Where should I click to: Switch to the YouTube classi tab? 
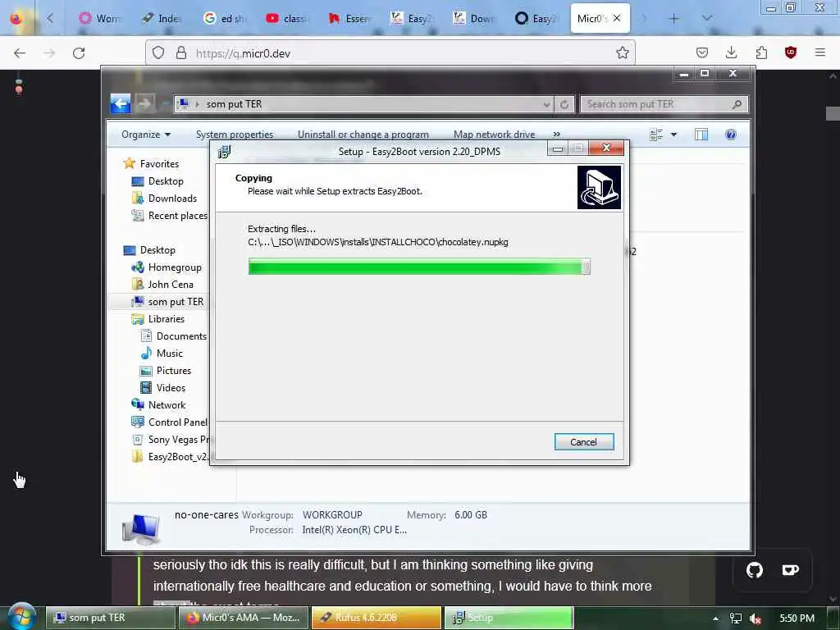[287, 19]
